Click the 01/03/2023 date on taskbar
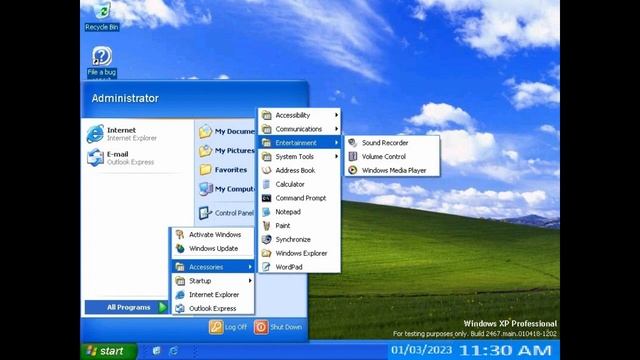Image resolution: width=640 pixels, height=360 pixels. 422,350
